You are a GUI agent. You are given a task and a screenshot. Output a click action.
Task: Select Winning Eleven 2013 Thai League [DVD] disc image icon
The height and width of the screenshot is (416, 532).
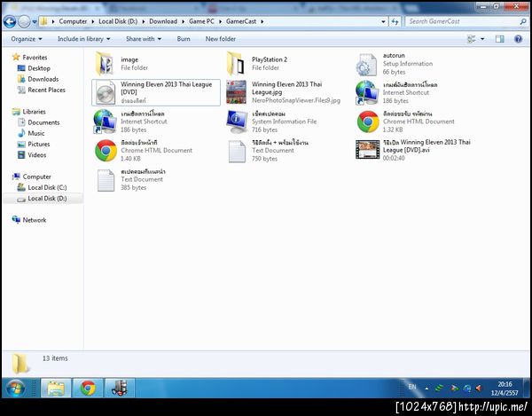pyautogui.click(x=106, y=92)
